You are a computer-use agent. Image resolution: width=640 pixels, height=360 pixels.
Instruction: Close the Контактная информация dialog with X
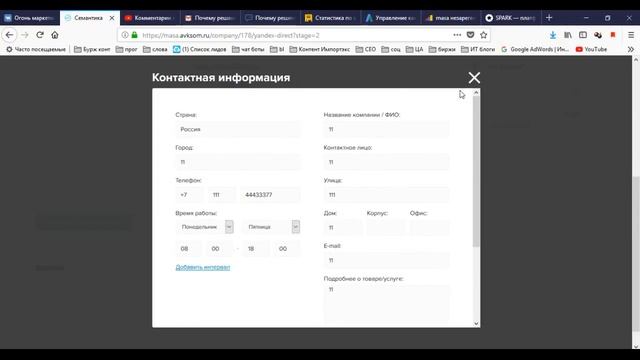coord(474,78)
